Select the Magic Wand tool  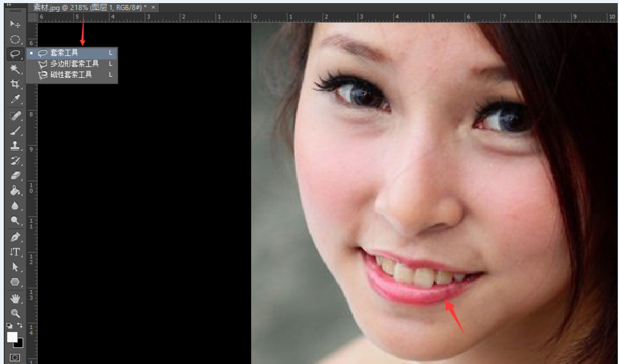coord(15,69)
